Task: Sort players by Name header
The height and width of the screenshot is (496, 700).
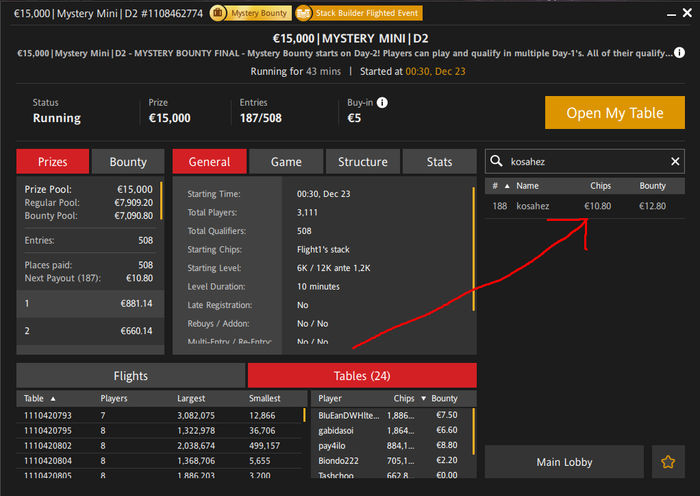Action: click(527, 186)
